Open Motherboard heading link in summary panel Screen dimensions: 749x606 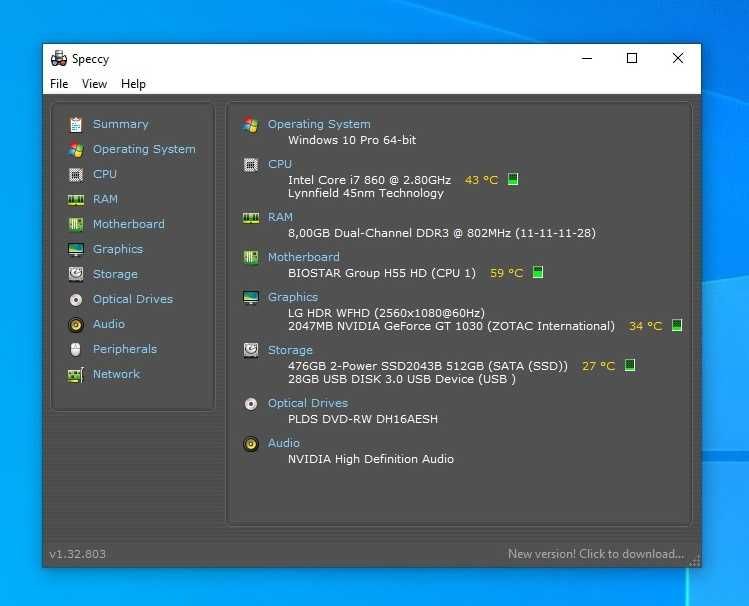tap(303, 257)
